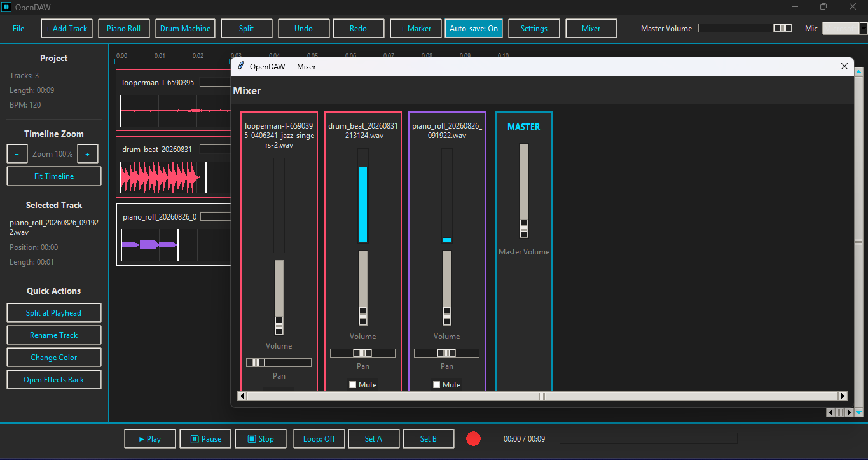Click the MASTER channel label
868x460 pixels.
coord(524,127)
